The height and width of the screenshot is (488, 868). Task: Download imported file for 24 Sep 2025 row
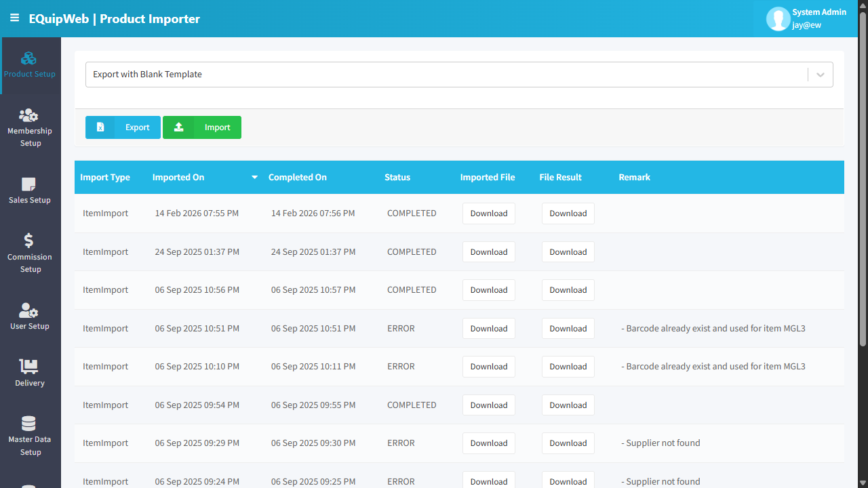(489, 252)
